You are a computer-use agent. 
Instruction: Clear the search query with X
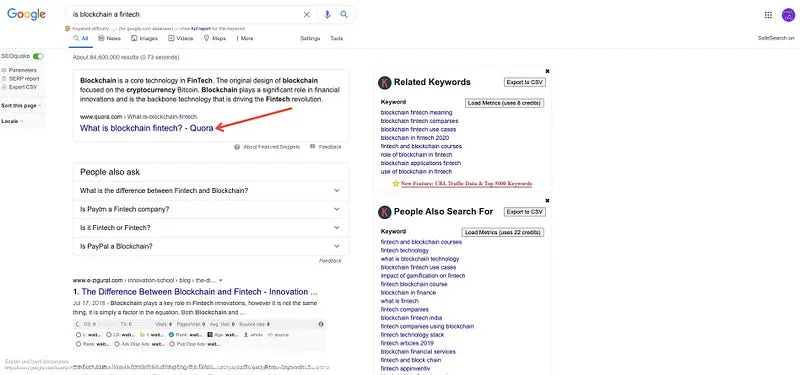tap(307, 14)
